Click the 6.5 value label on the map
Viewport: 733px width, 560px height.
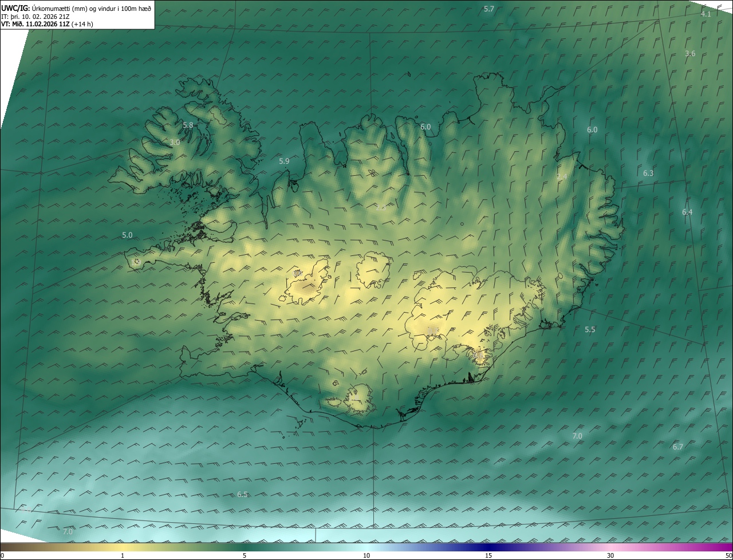coord(242,494)
